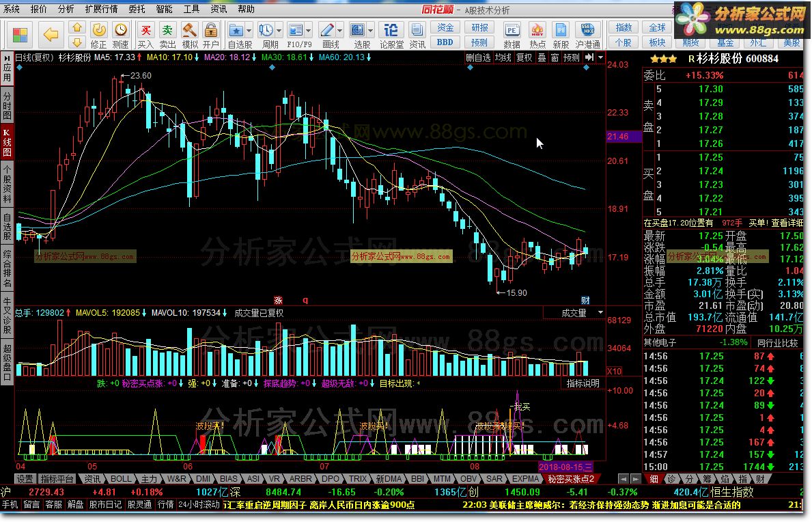Toggle the 预测 forecast option on chart bar
This screenshot has width=812, height=522.
[572, 57]
